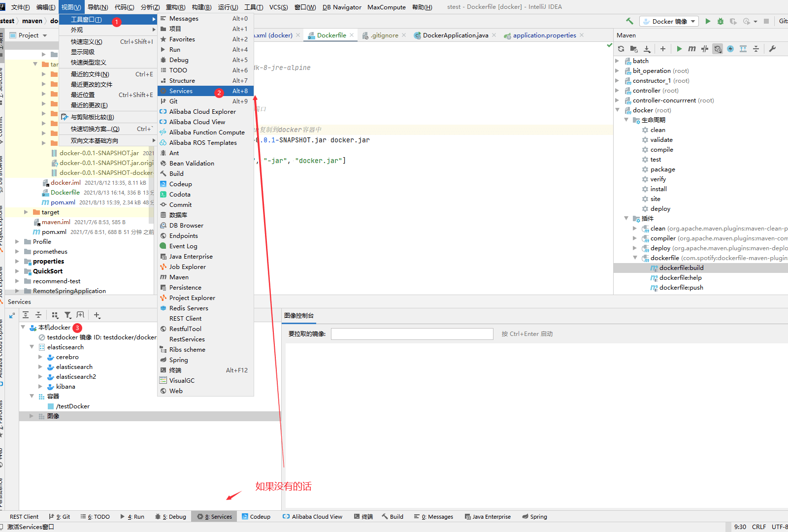Switch to the DockerApplication.java tab
This screenshot has width=788, height=532.
click(455, 35)
